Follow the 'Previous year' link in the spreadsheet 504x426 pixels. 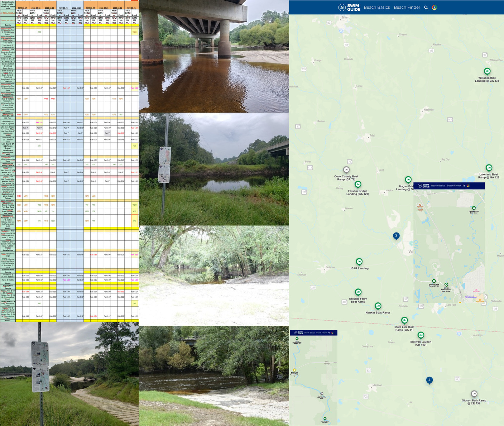tap(8, 20)
